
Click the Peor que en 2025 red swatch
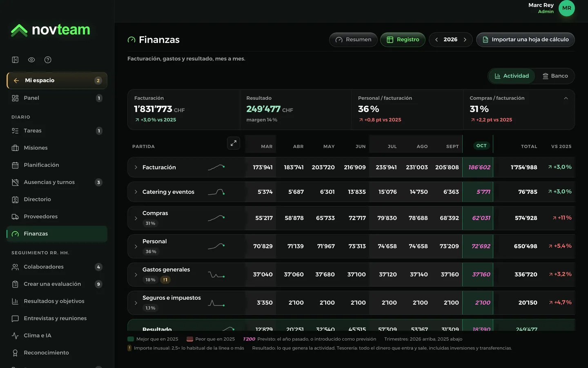click(190, 339)
